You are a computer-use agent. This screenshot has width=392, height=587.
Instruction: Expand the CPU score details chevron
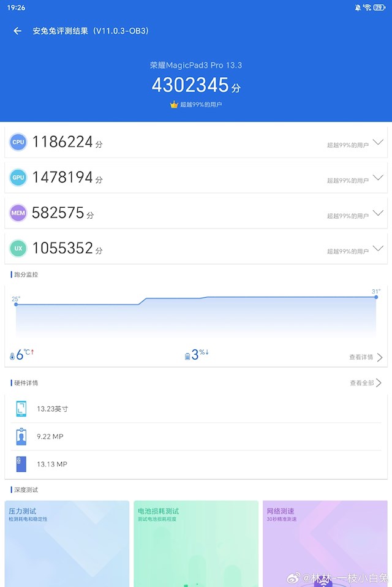pos(378,142)
